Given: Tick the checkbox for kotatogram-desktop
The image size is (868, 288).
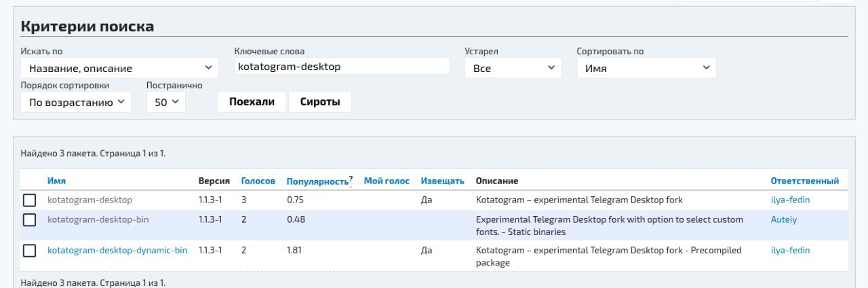Looking at the screenshot, I should pyautogui.click(x=29, y=200).
